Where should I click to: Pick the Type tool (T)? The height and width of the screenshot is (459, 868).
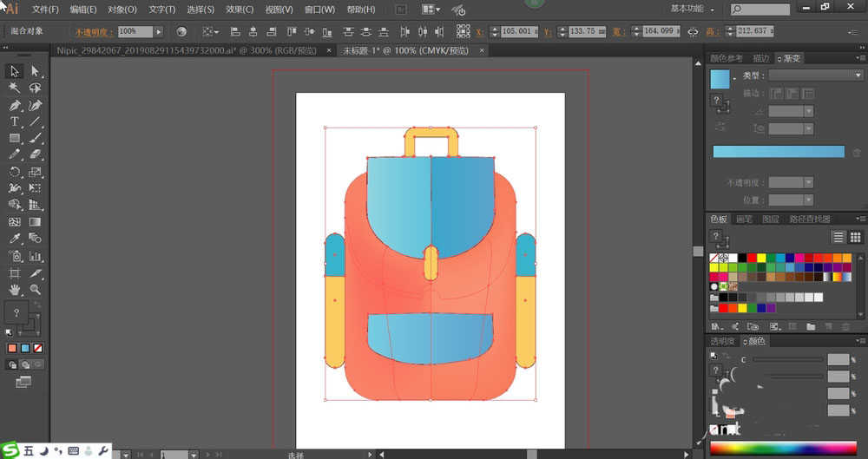coord(15,121)
